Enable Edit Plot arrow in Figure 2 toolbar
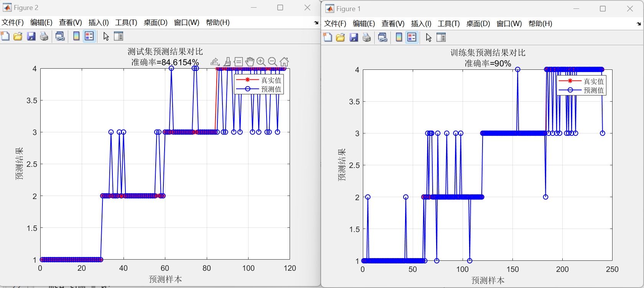Screen dimensions: 644x288 point(106,36)
